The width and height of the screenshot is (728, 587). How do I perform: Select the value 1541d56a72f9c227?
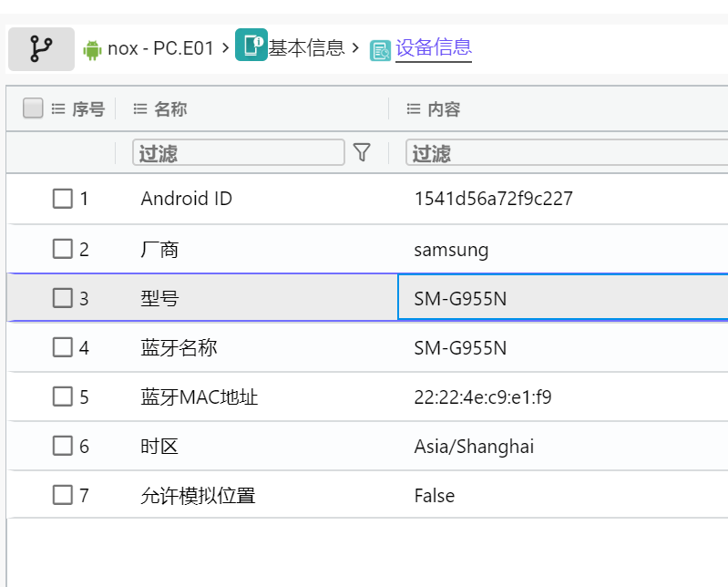[494, 199]
